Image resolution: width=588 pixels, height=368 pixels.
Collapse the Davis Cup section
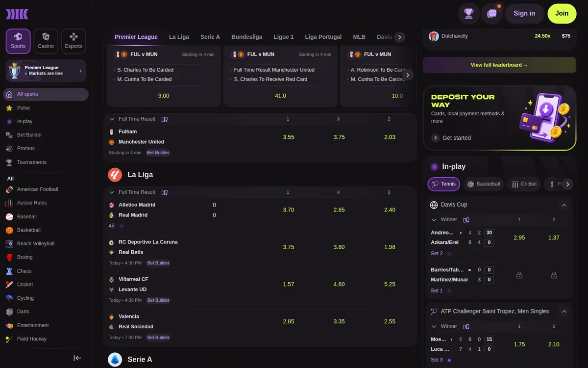(564, 205)
